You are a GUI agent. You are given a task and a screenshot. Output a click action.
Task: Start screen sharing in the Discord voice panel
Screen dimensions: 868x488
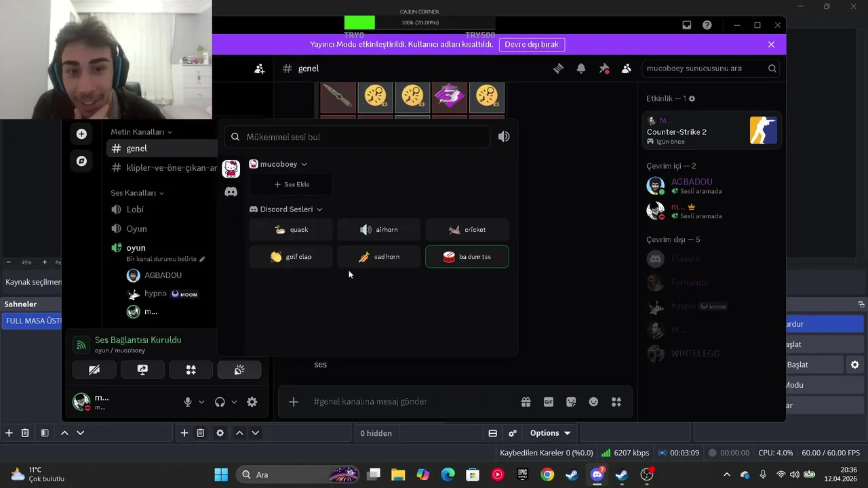coord(142,369)
